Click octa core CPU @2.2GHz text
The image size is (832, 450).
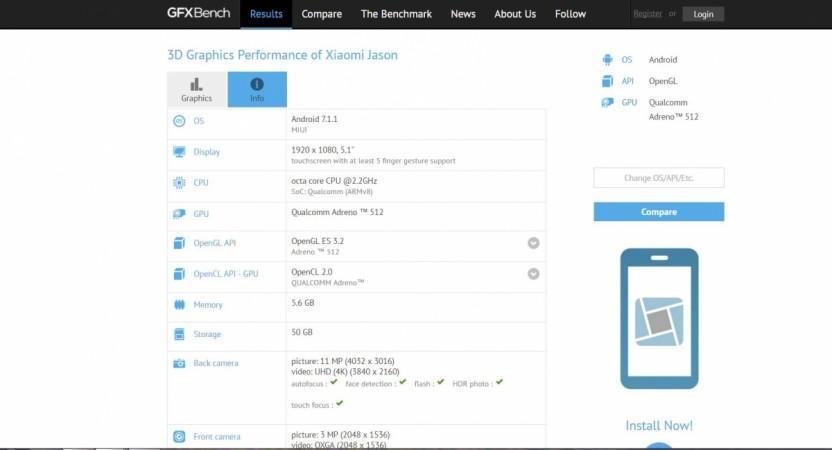coord(334,180)
